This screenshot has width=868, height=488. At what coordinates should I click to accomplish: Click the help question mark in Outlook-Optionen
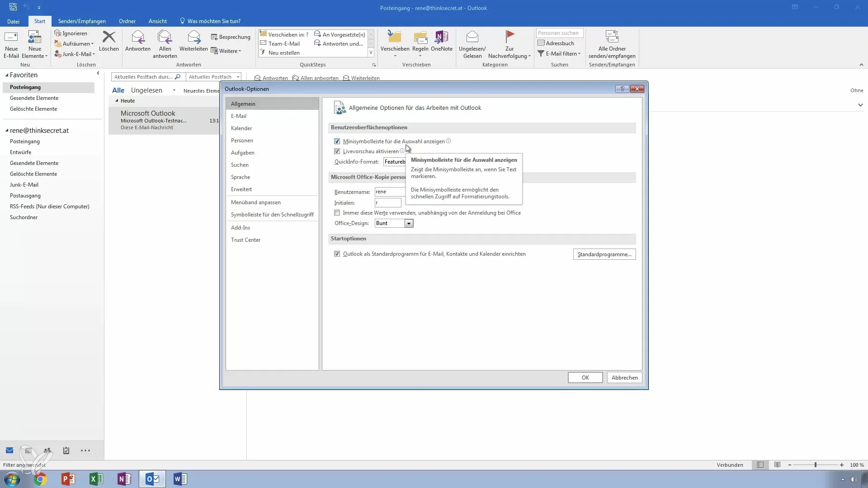click(622, 89)
